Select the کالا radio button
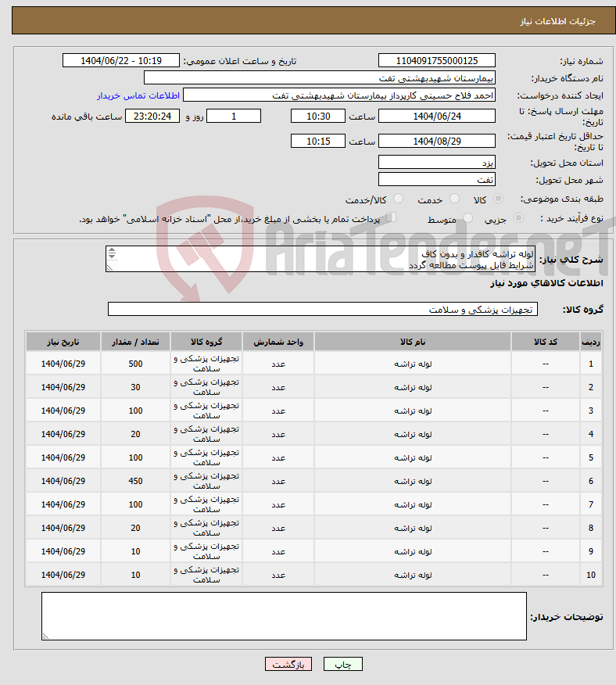Screen dimensions: 616x685 tap(498, 199)
